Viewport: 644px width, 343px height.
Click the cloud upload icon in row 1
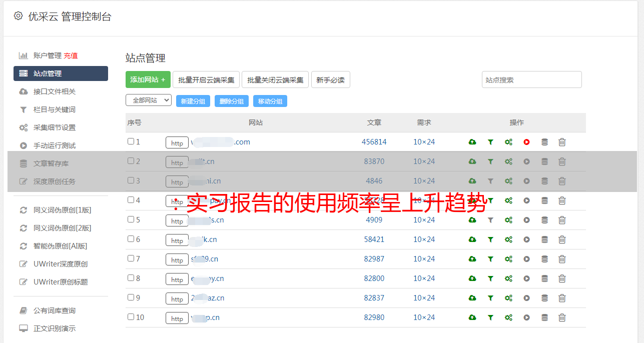coord(472,142)
